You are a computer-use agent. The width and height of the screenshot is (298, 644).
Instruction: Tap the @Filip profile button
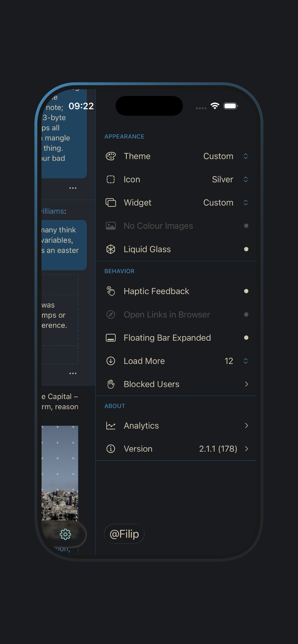click(x=124, y=534)
